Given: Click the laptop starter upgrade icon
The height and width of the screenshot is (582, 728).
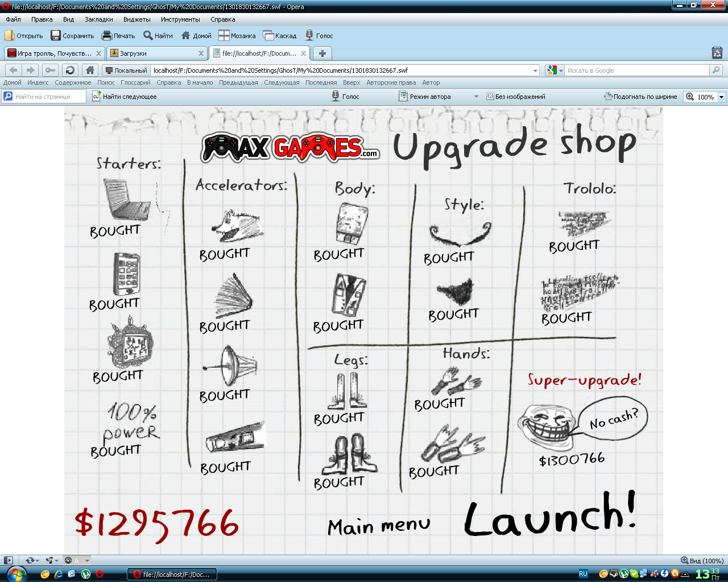Looking at the screenshot, I should click(127, 199).
